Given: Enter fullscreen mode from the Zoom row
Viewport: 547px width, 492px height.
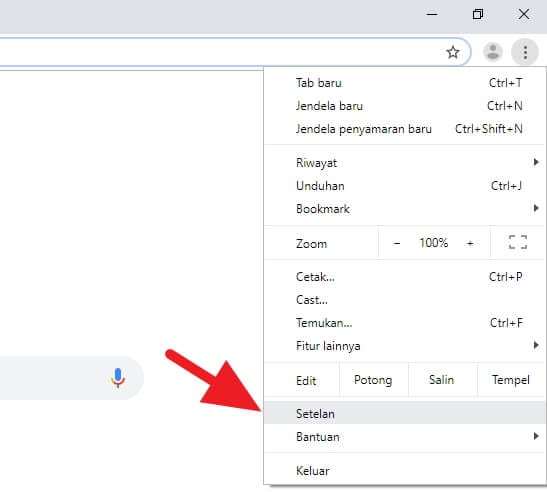Looking at the screenshot, I should [x=518, y=242].
